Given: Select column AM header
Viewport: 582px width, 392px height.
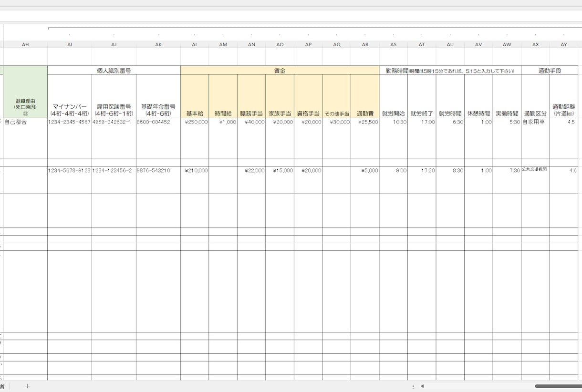Looking at the screenshot, I should pyautogui.click(x=223, y=44).
